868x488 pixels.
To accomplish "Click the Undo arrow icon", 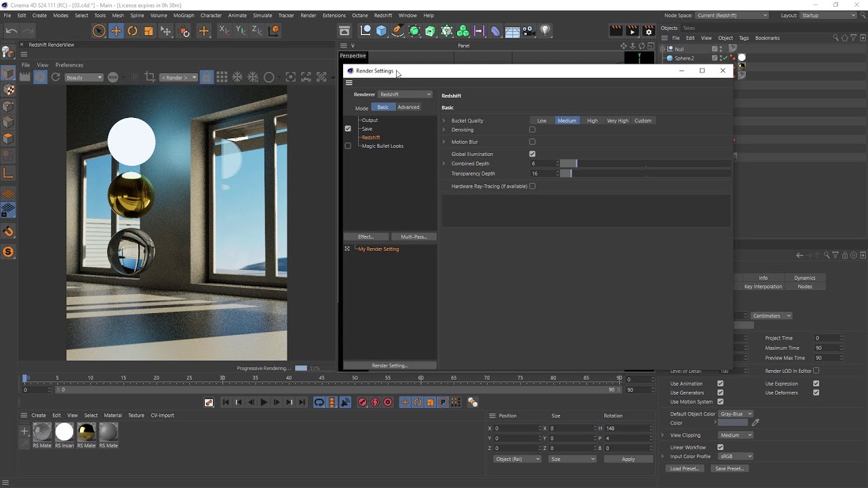I will pyautogui.click(x=12, y=30).
